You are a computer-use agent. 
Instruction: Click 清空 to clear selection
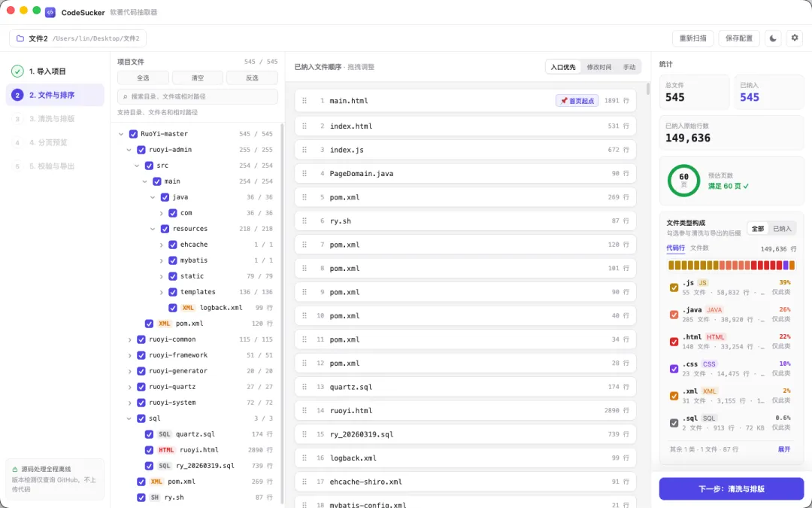pos(197,78)
